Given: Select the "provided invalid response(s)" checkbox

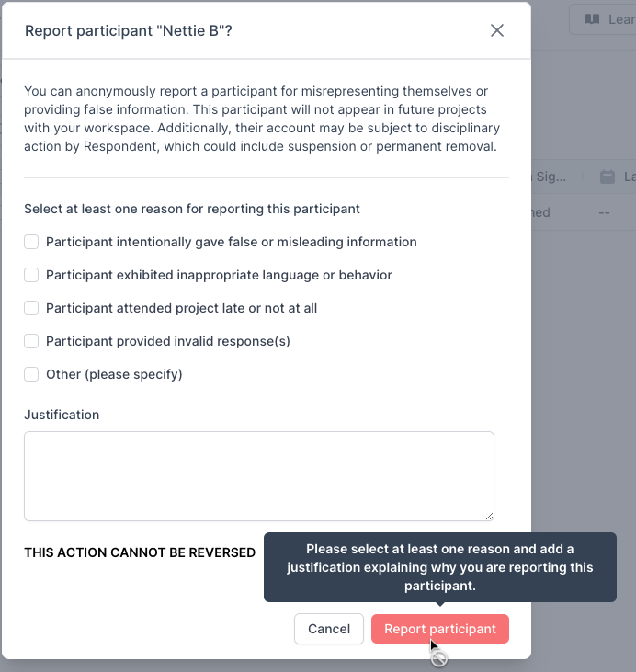Looking at the screenshot, I should [31, 341].
